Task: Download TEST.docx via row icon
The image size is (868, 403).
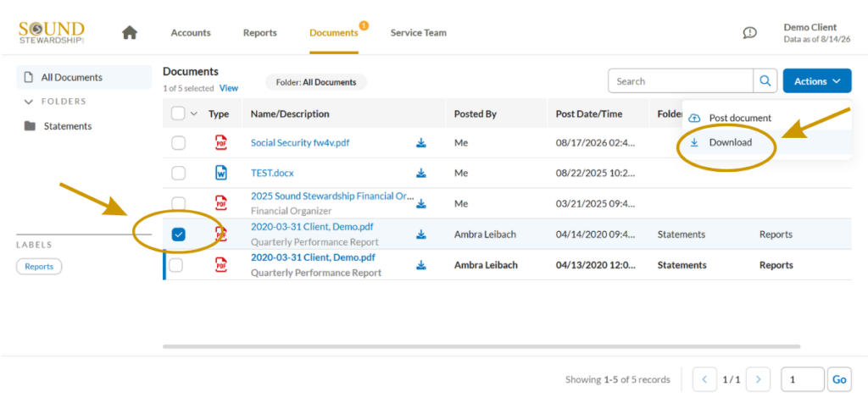Action: point(421,173)
